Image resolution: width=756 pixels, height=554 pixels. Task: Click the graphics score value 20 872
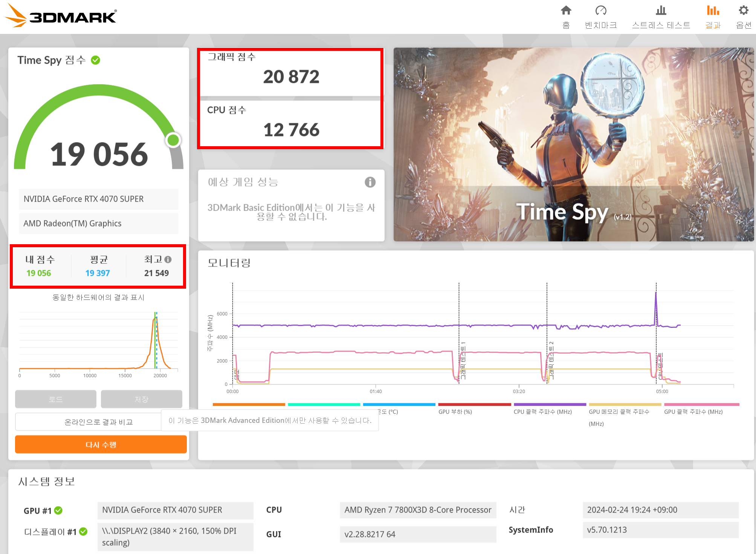pyautogui.click(x=291, y=77)
